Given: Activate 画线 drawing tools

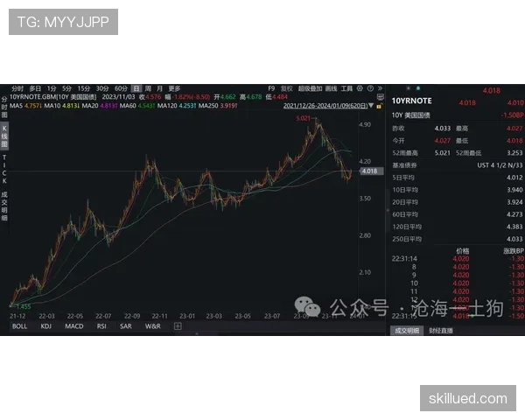Looking at the screenshot, I should (x=331, y=88).
